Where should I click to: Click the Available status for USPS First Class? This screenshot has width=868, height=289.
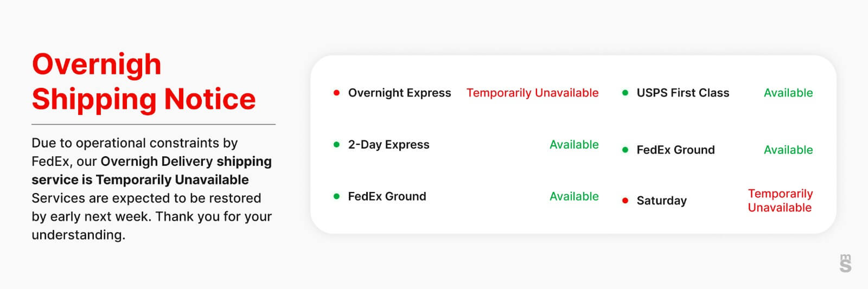(788, 93)
